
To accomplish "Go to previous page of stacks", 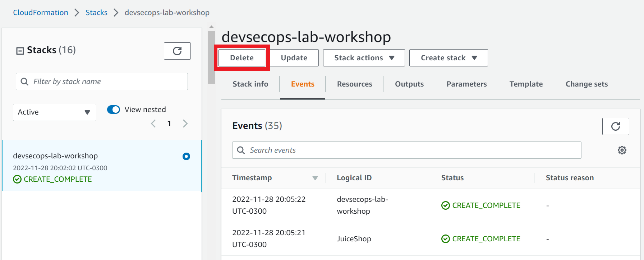I will pyautogui.click(x=153, y=124).
